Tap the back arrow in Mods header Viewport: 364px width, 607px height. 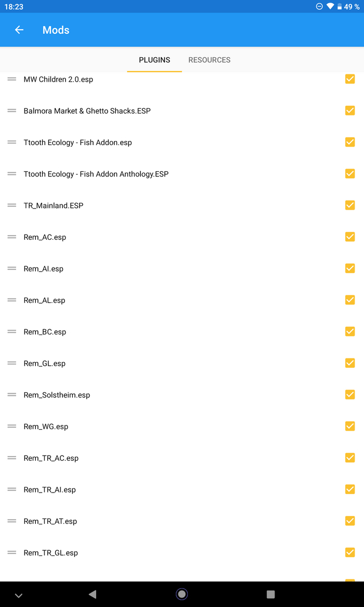tap(19, 30)
